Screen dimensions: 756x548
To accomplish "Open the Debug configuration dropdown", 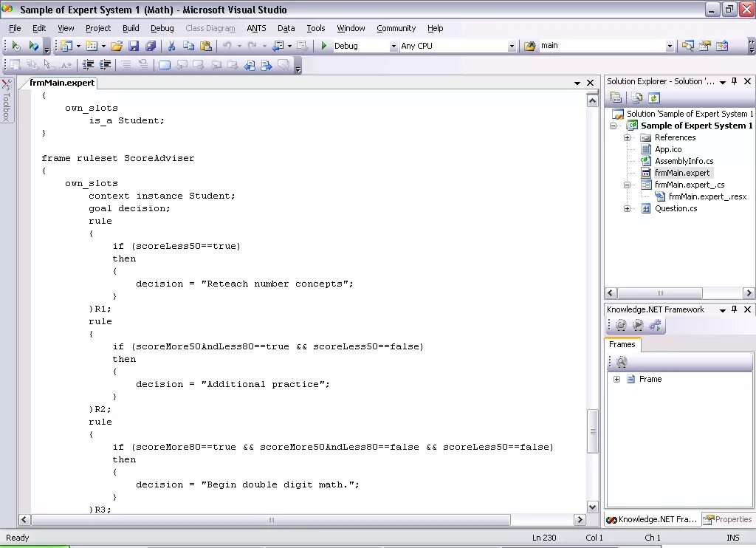I will pyautogui.click(x=394, y=47).
